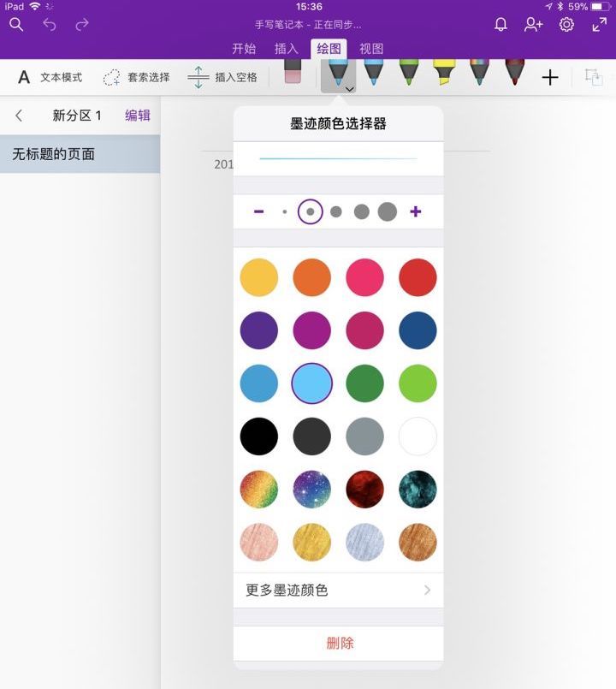
Task: Pick the ocean teal ink effect
Action: [418, 490]
